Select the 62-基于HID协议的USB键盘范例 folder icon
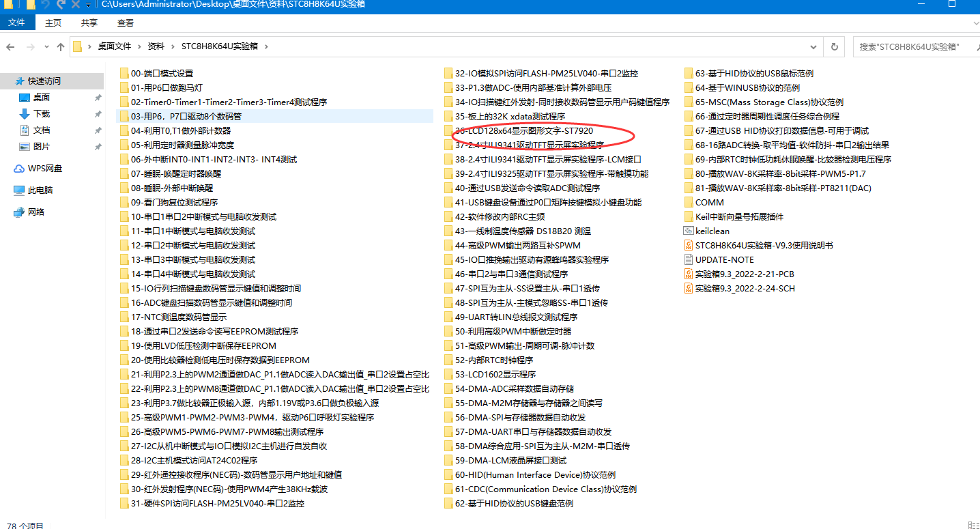Viewport: 980px width, 529px height. pos(448,503)
